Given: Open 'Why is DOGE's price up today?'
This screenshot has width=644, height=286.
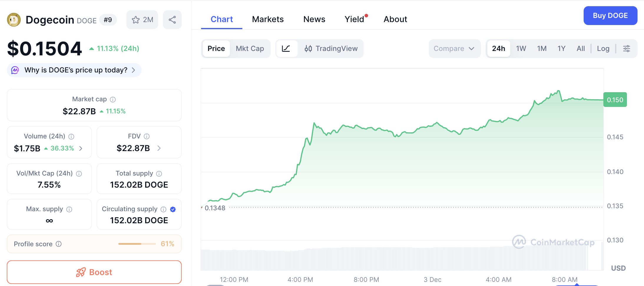Looking at the screenshot, I should pyautogui.click(x=74, y=70).
